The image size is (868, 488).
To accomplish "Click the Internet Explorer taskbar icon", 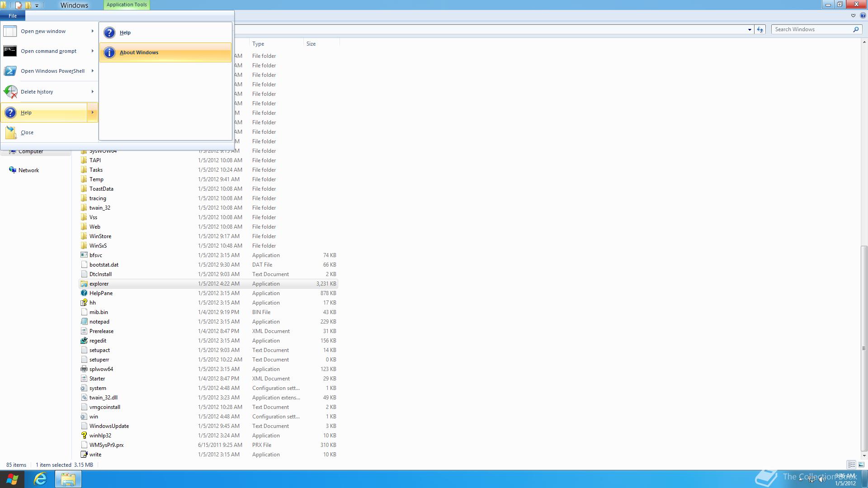I will pyautogui.click(x=41, y=479).
